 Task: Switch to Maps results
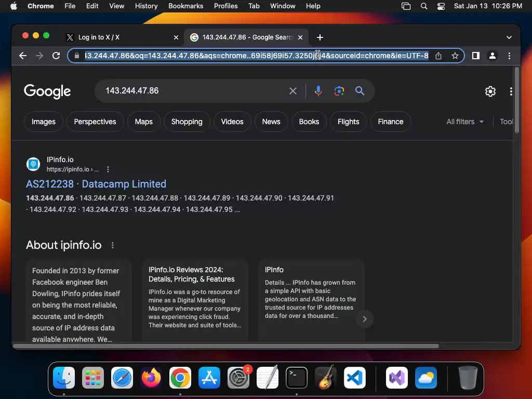click(143, 122)
